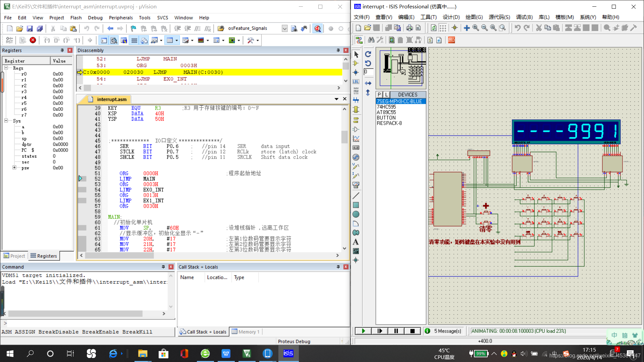Toggle the Command window icon in debug toolbar
This screenshot has height=362, width=644.
(x=104, y=40)
